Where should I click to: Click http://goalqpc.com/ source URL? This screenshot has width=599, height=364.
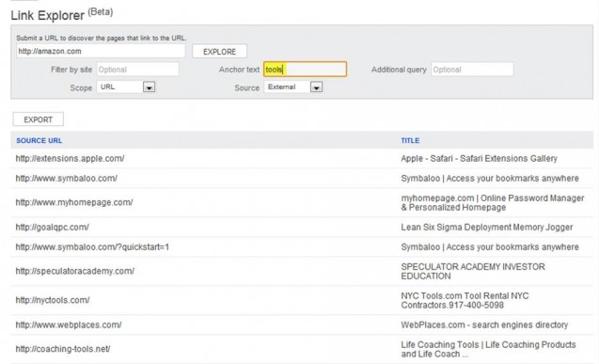coord(53,228)
